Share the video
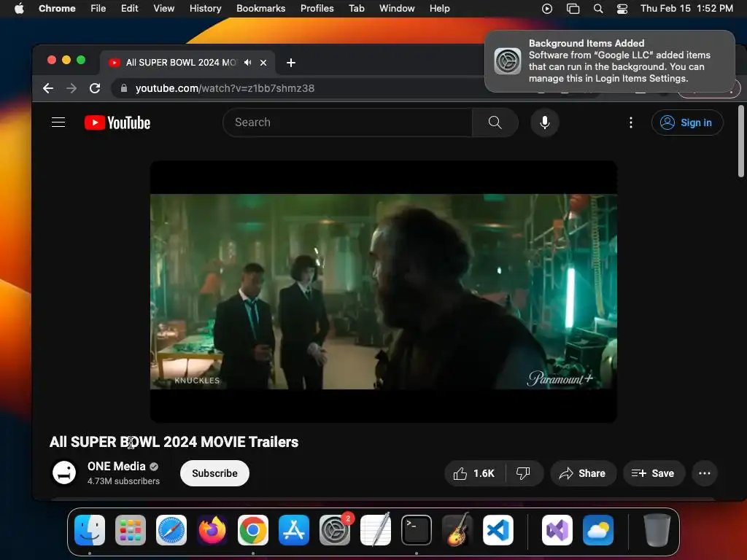 tap(583, 473)
